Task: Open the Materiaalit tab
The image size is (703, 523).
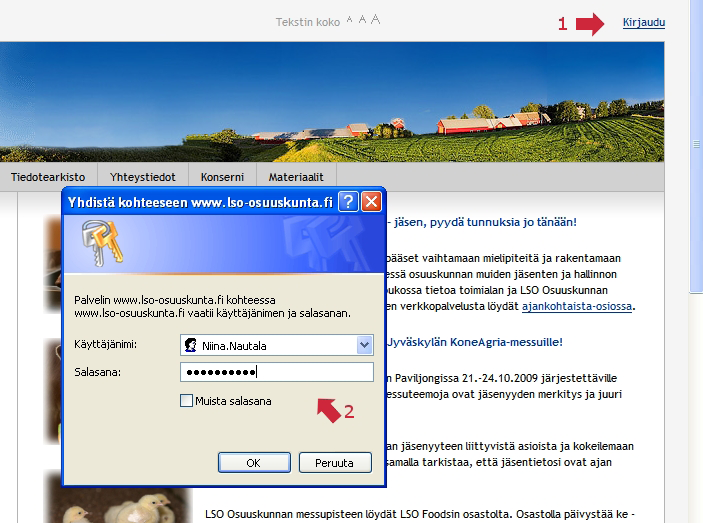Action: coord(296,177)
